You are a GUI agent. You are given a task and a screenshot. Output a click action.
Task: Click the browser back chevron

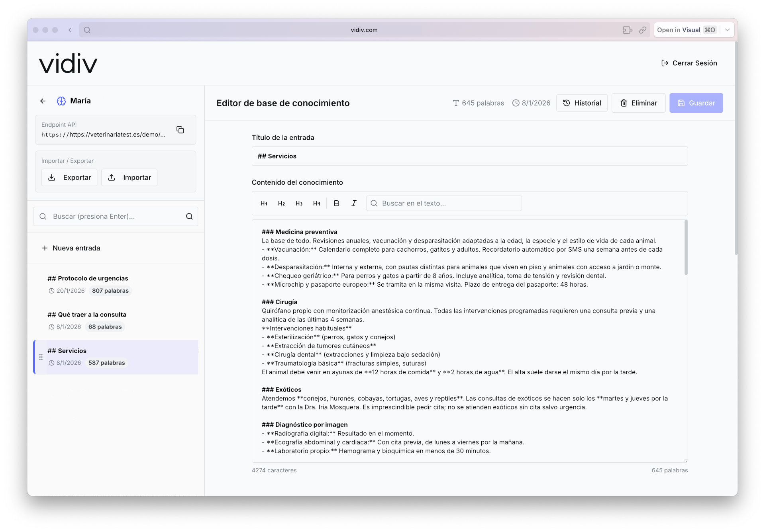[70, 30]
